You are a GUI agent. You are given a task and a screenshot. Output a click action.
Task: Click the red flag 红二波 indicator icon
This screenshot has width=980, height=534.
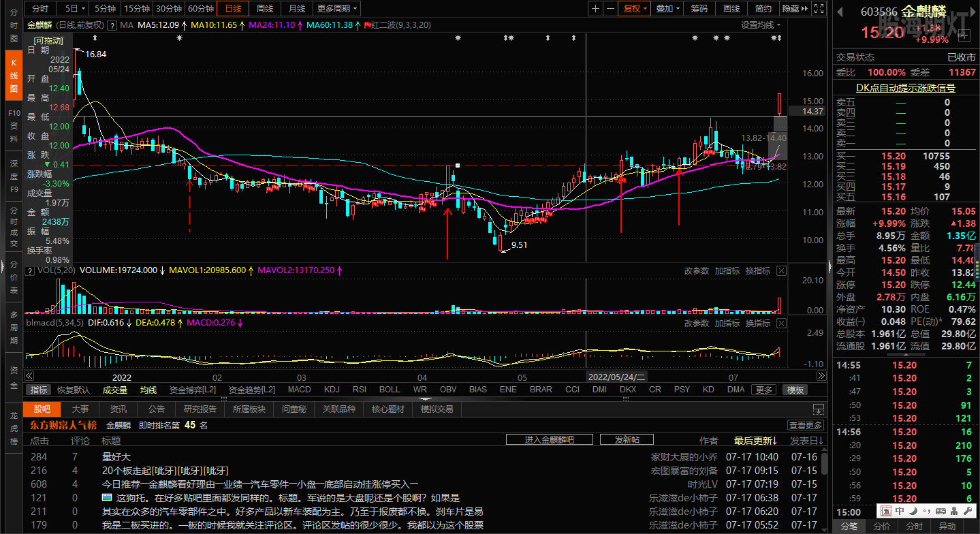368,25
